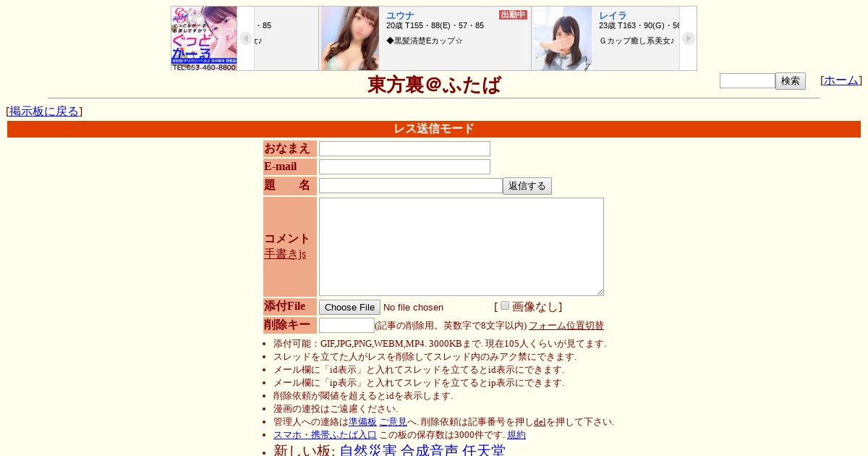Click the next arrow on ad carousel
This screenshot has width=868, height=456.
[x=689, y=38]
